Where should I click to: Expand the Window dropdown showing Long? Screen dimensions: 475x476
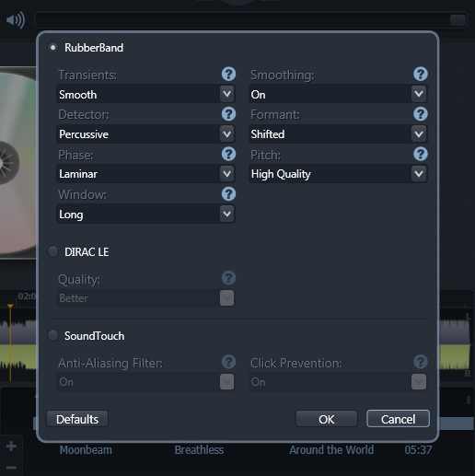pyautogui.click(x=145, y=214)
